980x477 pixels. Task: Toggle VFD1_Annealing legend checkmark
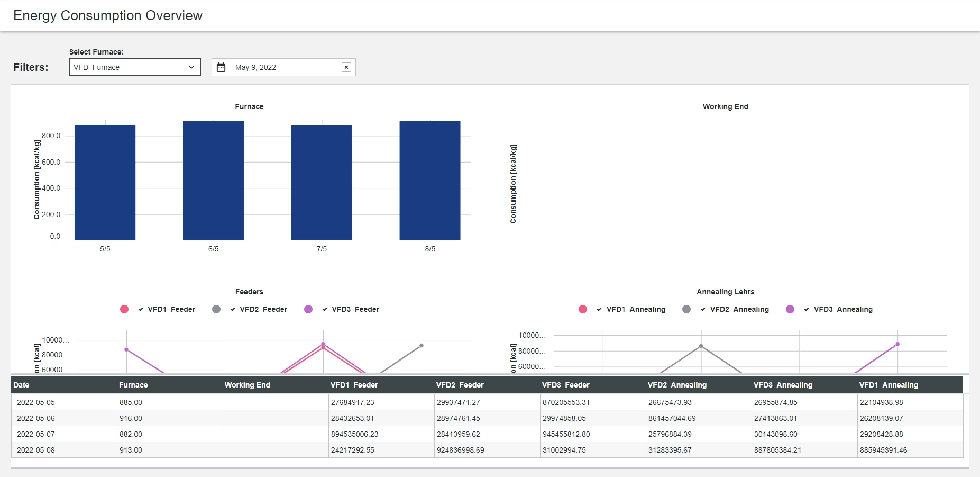point(599,309)
